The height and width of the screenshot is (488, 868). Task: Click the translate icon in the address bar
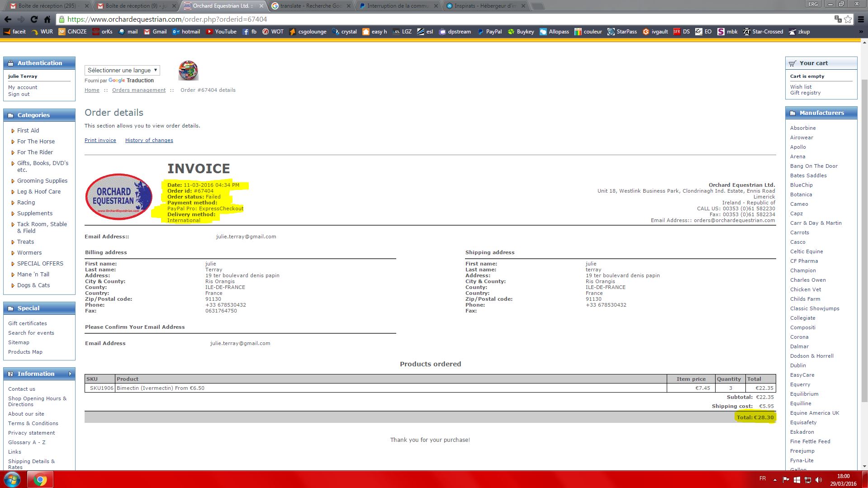(x=838, y=19)
